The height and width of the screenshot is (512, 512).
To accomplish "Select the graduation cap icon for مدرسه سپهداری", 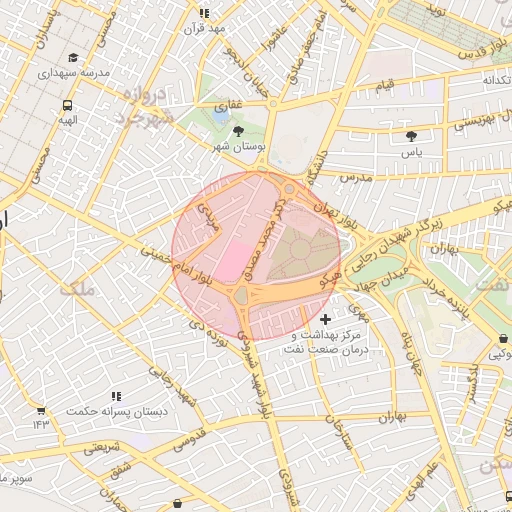I will [73, 58].
